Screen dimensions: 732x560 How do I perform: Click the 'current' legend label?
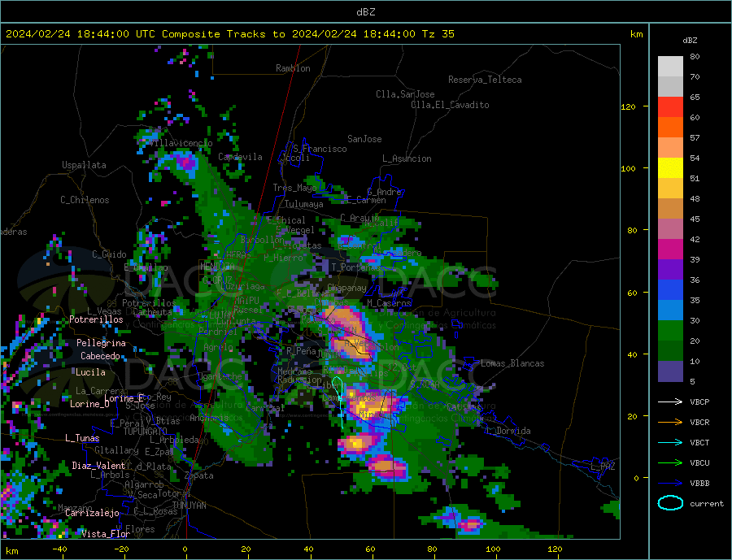707,504
